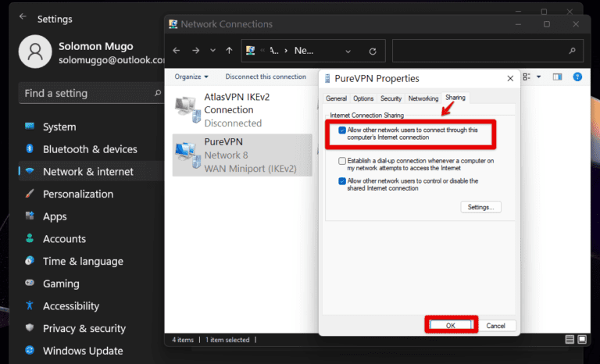Open the Settings... button in Sharing

(480, 207)
